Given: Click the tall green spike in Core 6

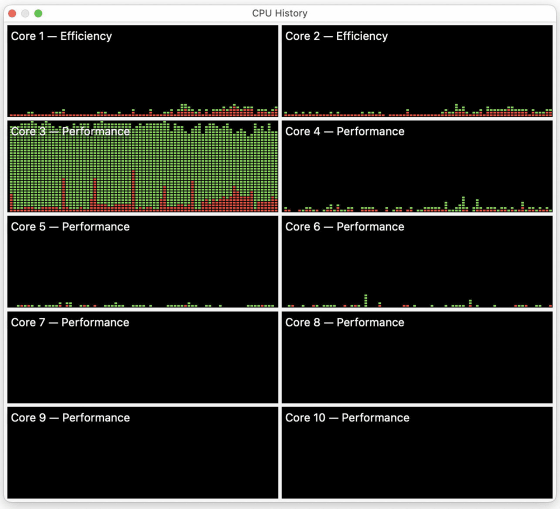Looking at the screenshot, I should click(365, 300).
